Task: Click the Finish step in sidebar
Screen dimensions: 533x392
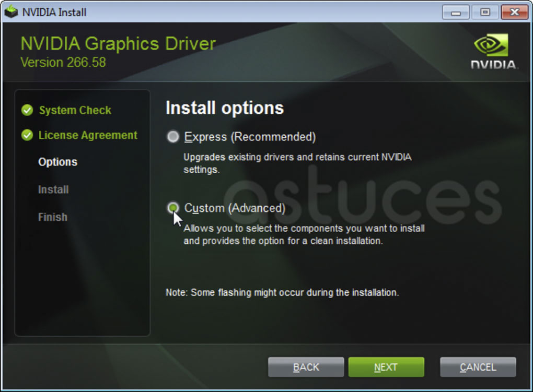Action: pos(53,217)
